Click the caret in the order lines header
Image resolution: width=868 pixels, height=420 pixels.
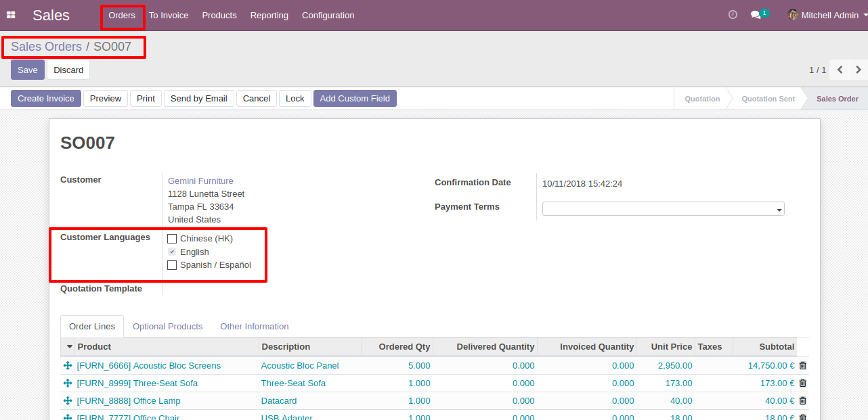69,347
